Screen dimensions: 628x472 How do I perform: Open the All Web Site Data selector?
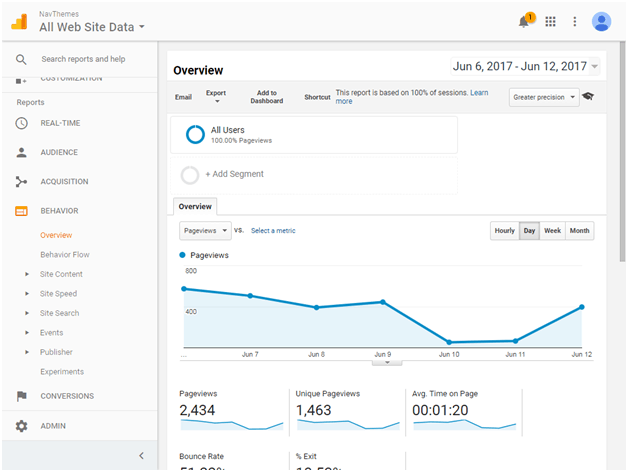tap(92, 27)
